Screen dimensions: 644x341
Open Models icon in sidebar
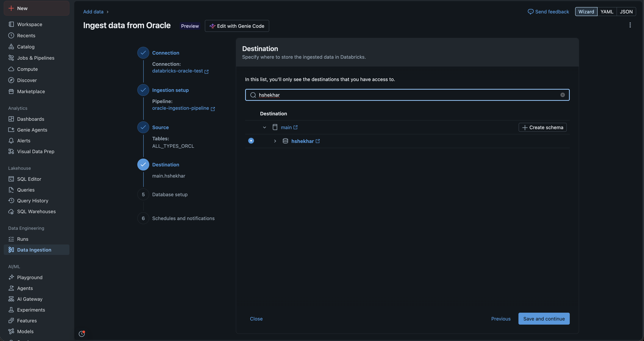(x=11, y=331)
